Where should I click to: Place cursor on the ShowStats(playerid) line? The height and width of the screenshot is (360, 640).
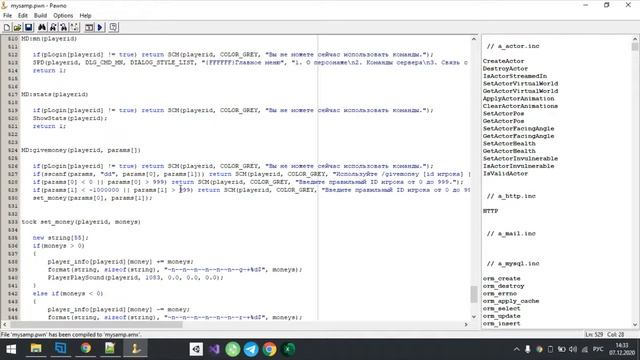click(70, 118)
